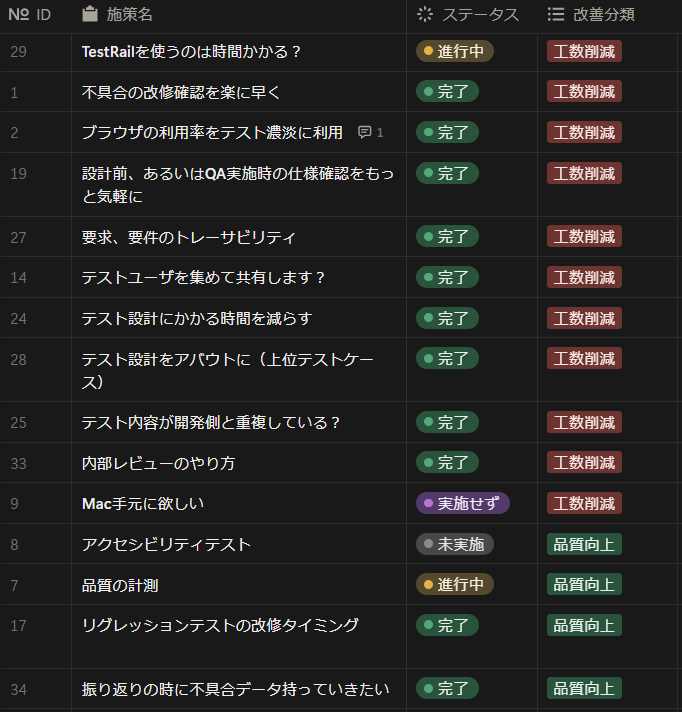The image size is (682, 712).
Task: Click the No. ID column number icon
Action: coord(19,15)
